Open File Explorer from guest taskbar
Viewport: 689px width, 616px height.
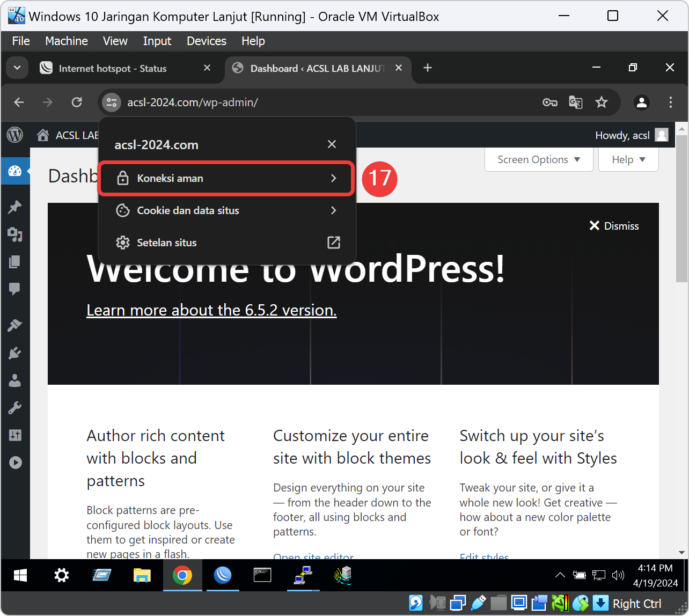(142, 575)
